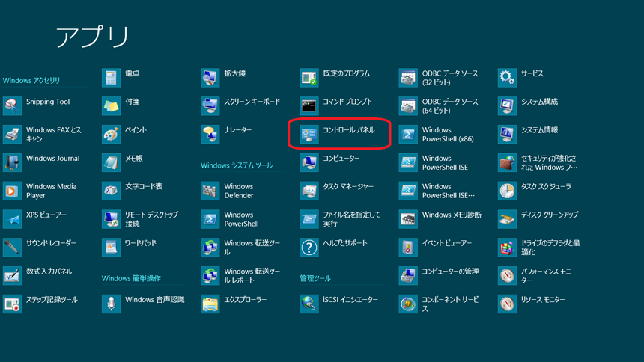Open ディスク クリーンアップ icon

click(x=507, y=219)
